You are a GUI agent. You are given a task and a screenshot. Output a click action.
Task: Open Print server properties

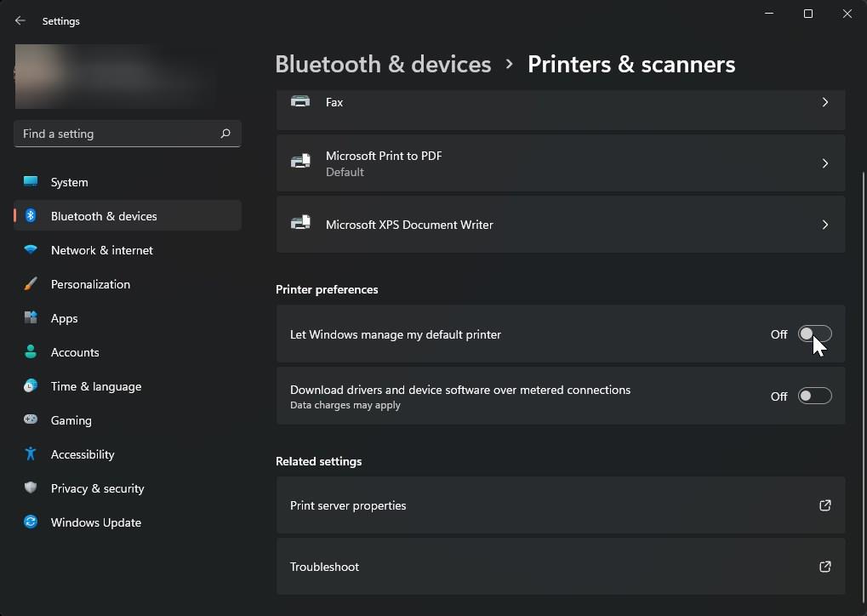(561, 505)
